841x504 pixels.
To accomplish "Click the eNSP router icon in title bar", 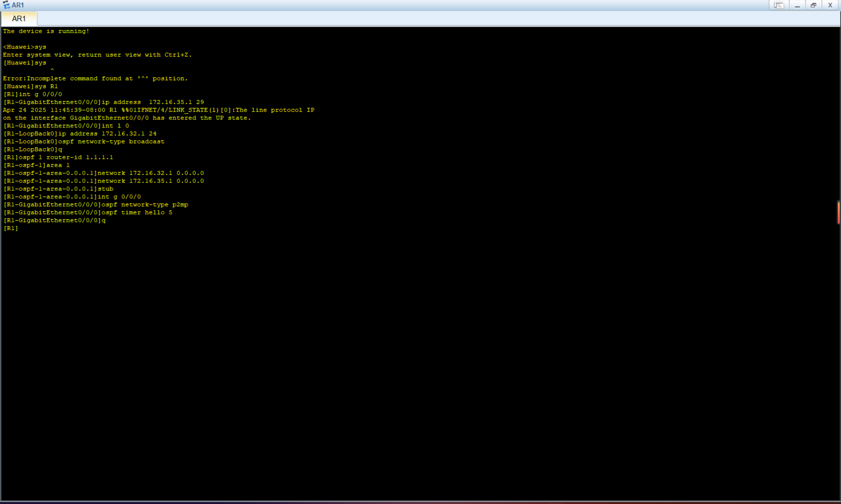I will coord(6,5).
